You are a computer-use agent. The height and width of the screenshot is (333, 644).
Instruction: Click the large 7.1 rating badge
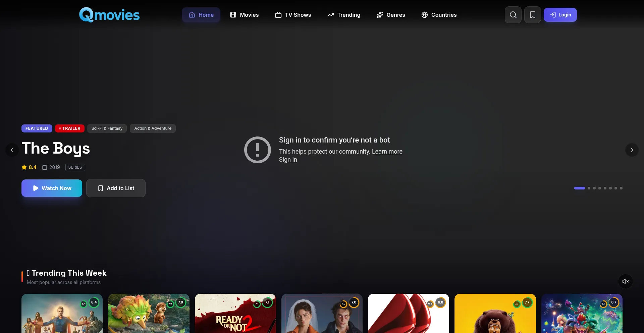point(267,302)
